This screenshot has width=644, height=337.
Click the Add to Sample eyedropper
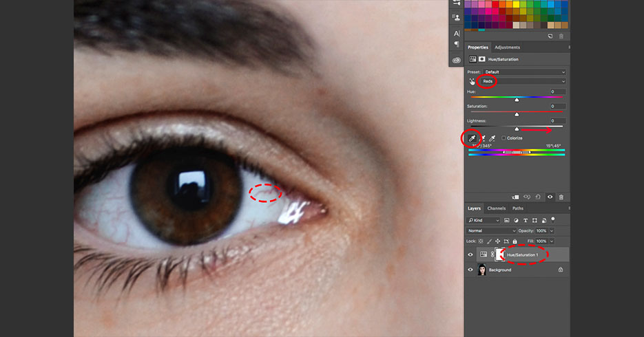point(482,138)
